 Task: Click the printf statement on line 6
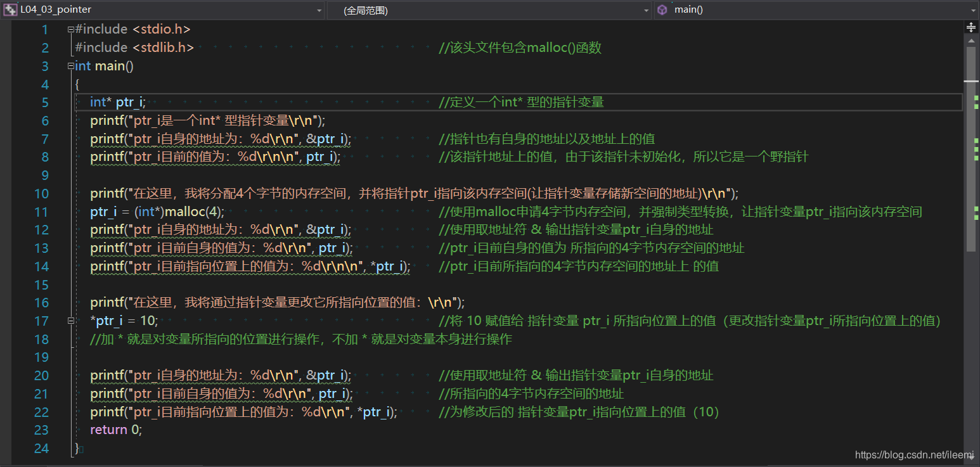[x=207, y=120]
